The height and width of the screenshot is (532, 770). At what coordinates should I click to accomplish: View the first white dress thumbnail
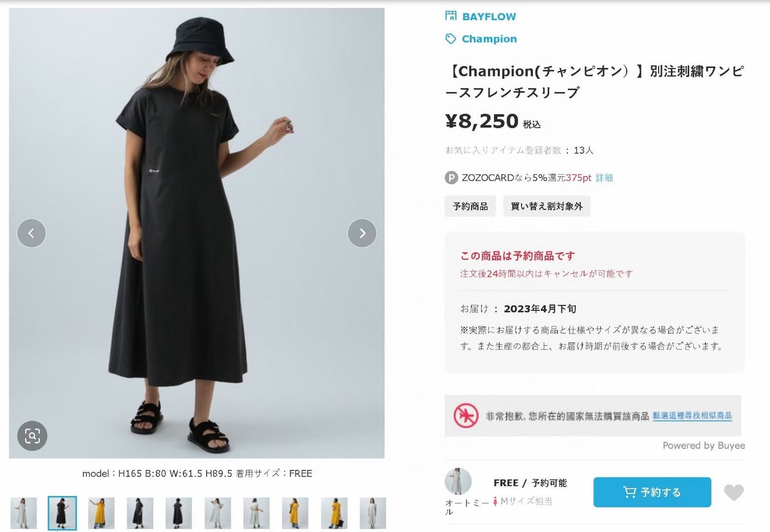pyautogui.click(x=24, y=513)
